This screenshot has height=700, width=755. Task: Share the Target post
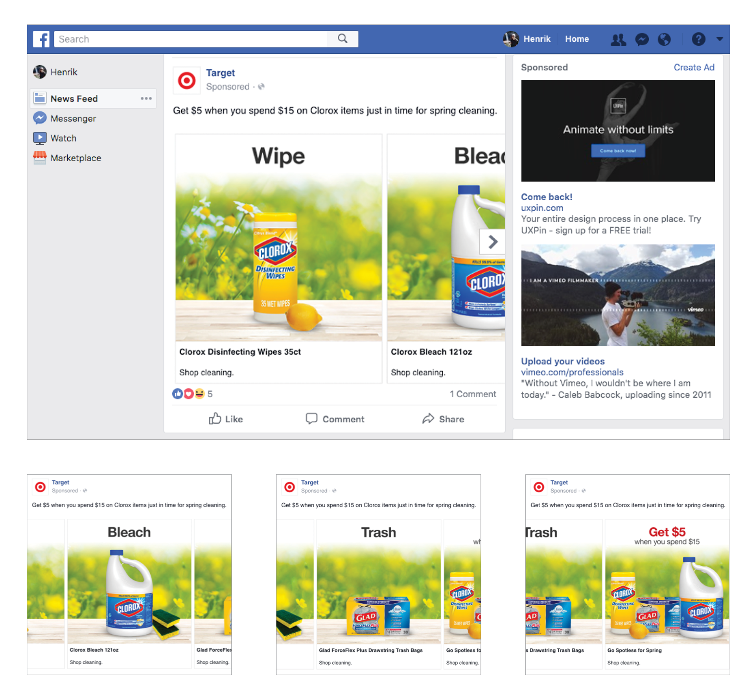[443, 419]
